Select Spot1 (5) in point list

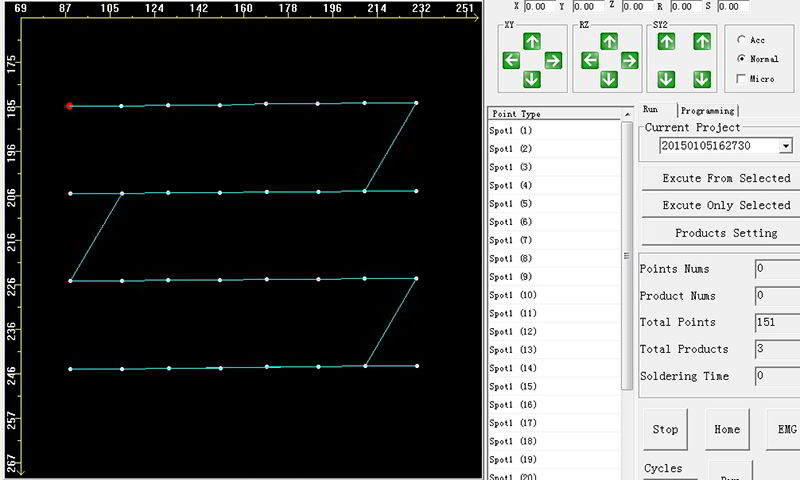point(511,204)
